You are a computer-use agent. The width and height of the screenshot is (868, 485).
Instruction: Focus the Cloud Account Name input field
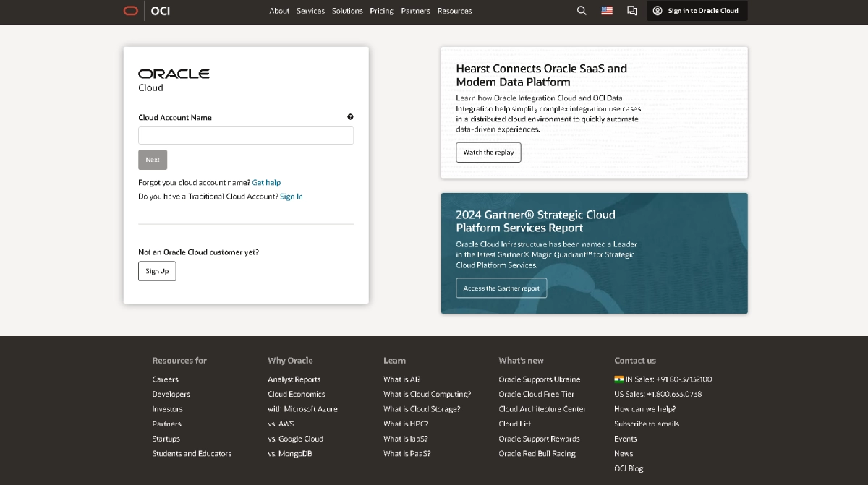[246, 136]
